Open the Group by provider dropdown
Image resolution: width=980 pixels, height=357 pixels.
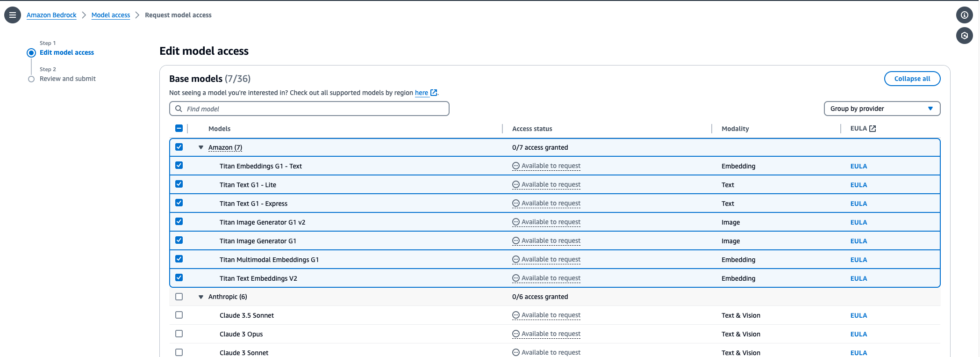click(x=882, y=109)
